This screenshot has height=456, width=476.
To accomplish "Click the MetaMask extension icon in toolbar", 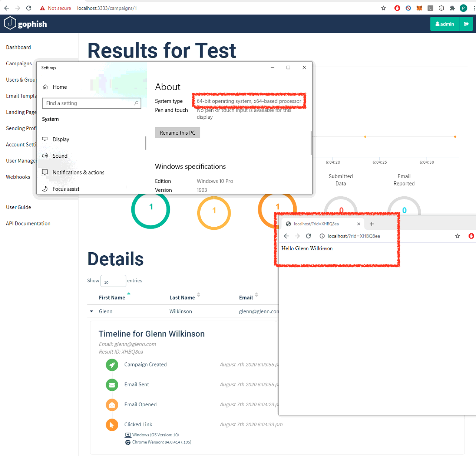I will click(x=419, y=8).
